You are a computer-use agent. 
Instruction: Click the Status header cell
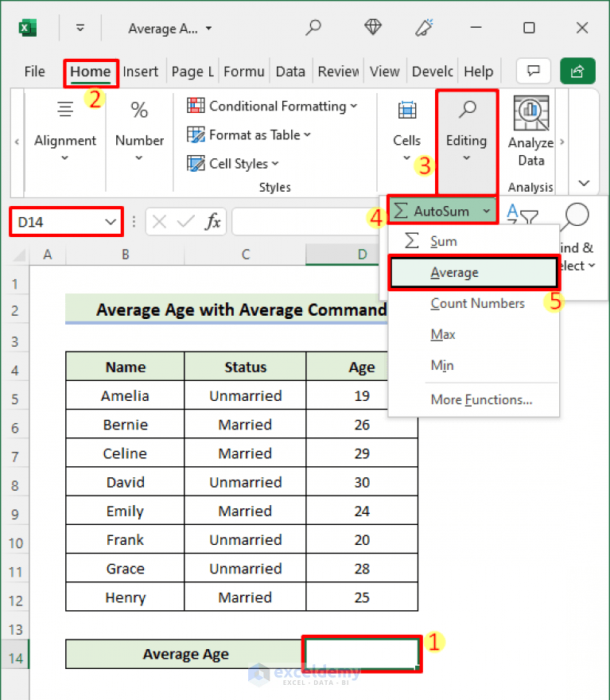click(246, 367)
